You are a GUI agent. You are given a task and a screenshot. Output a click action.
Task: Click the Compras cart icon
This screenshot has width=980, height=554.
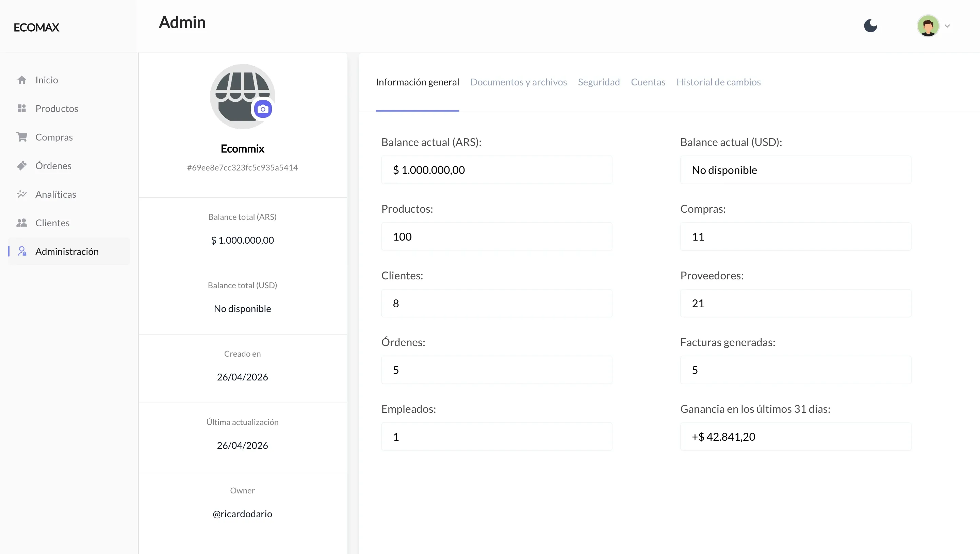(x=22, y=137)
